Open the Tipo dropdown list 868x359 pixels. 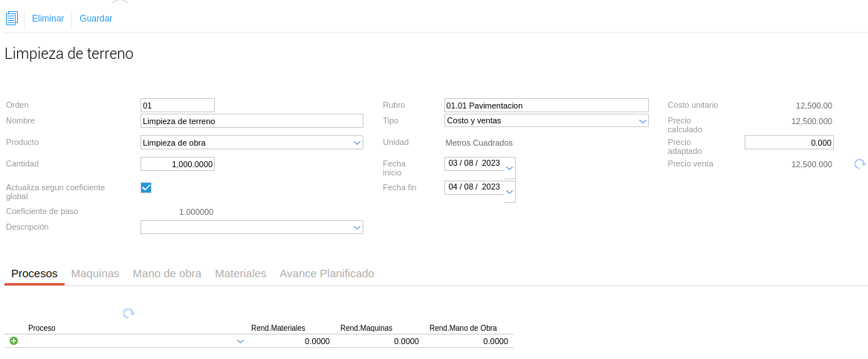(643, 120)
